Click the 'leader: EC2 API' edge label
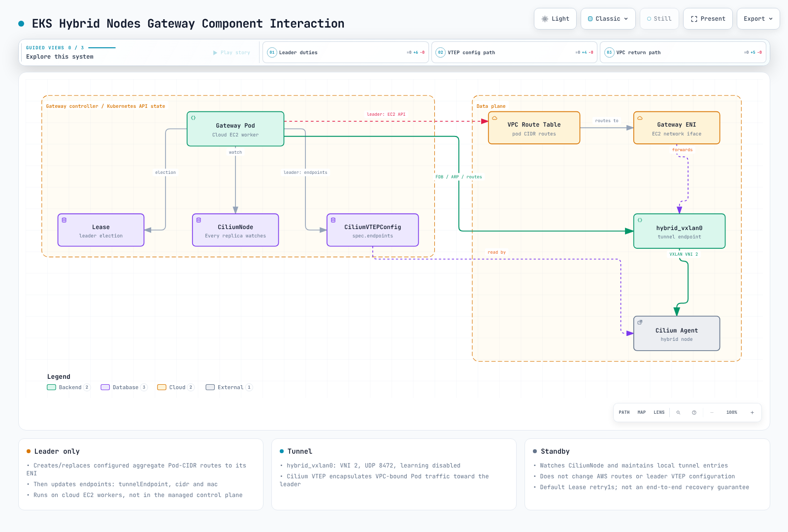 386,114
